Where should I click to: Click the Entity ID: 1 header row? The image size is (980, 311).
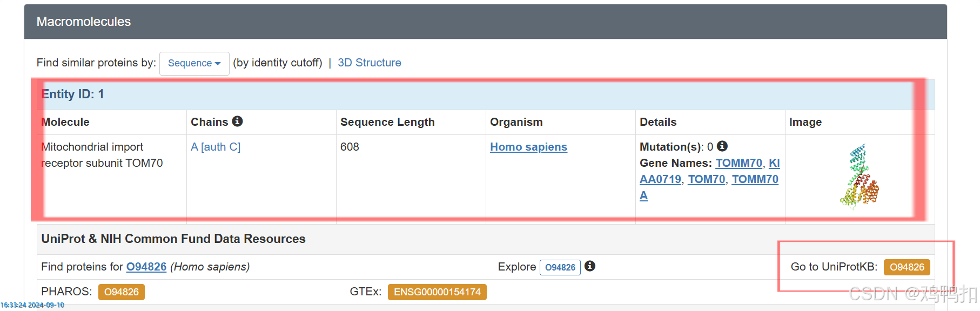[x=486, y=94]
